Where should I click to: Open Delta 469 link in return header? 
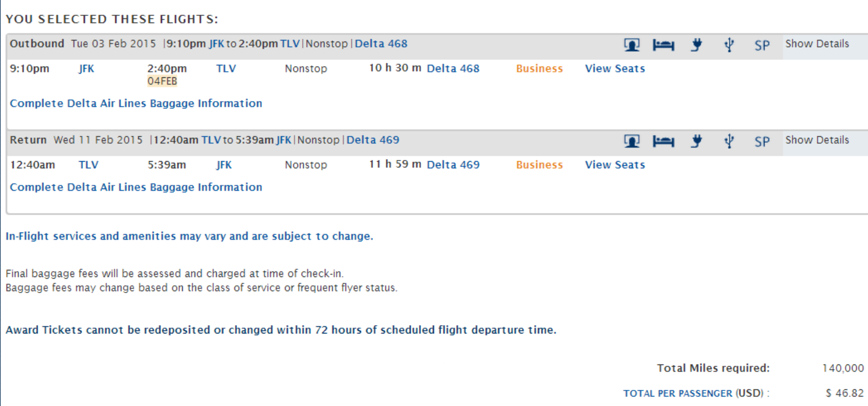coord(373,140)
